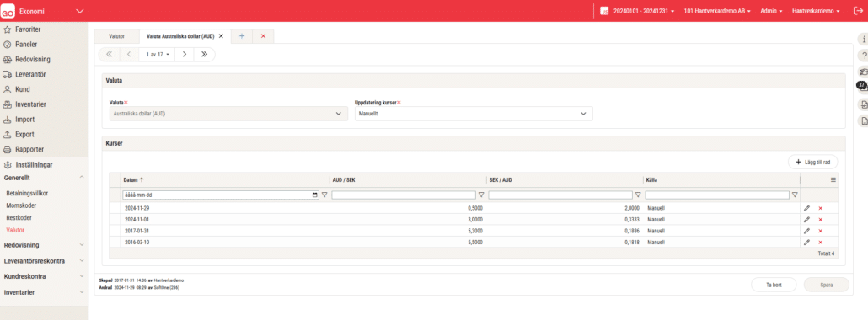Open Leverantör truck item in sidebar
Screen dimensions: 868x320
30,74
